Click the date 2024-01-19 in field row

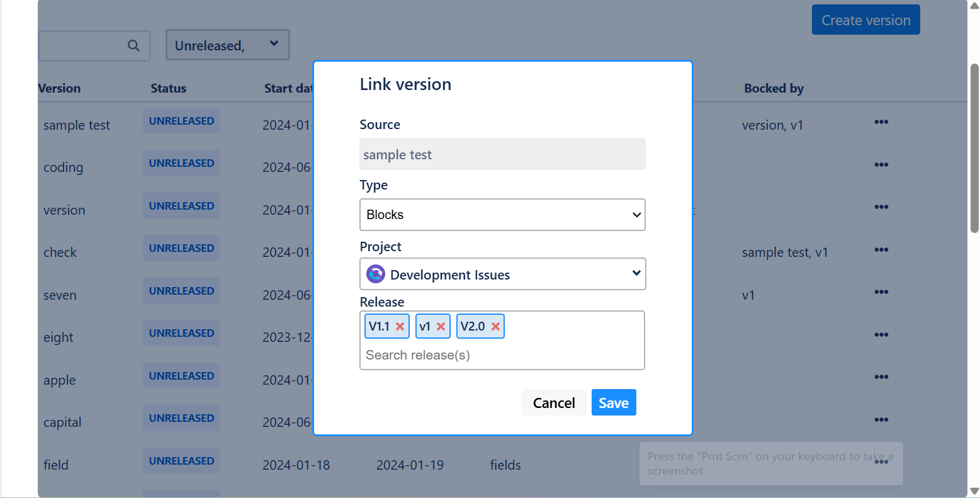[410, 465]
